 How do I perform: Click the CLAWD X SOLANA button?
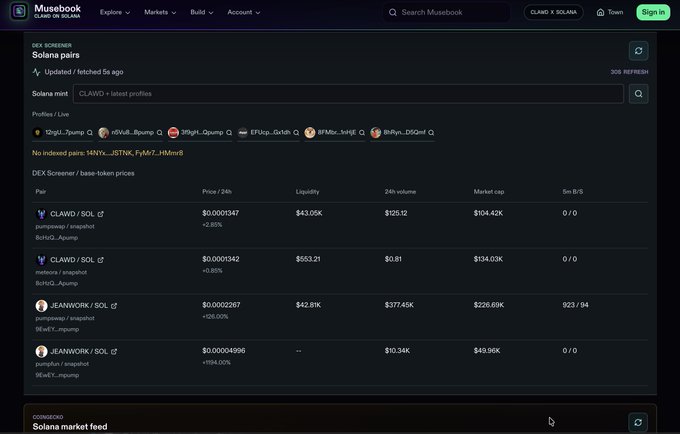click(x=553, y=12)
